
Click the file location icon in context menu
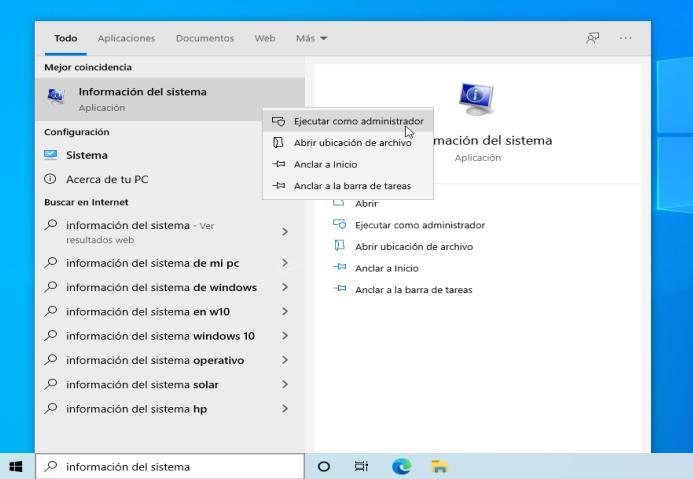click(x=278, y=142)
